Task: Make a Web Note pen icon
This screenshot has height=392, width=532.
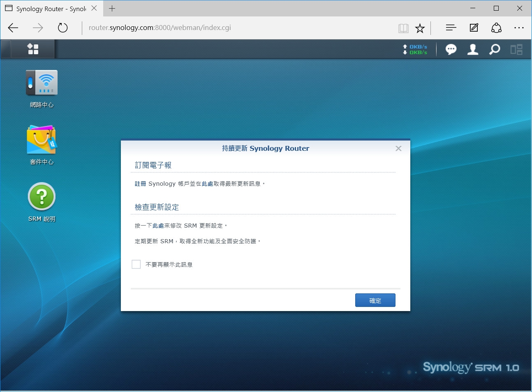Action: 474,28
